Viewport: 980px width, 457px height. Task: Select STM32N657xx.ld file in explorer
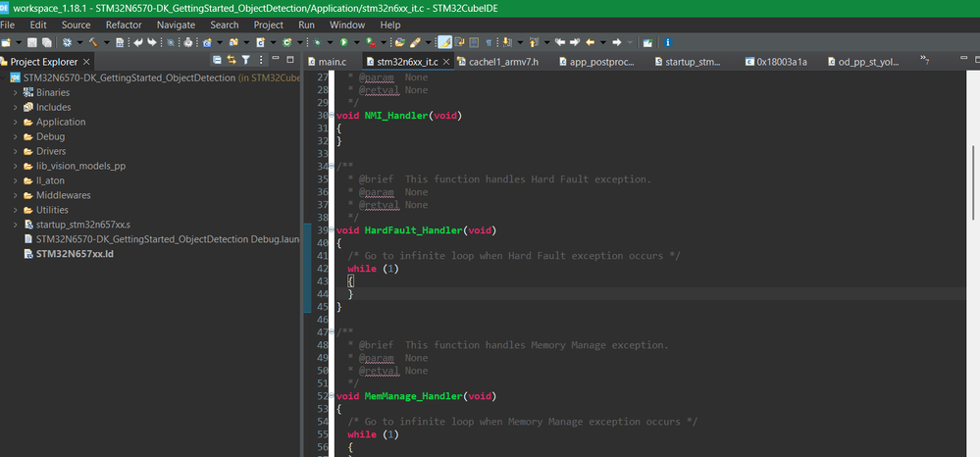pos(73,254)
